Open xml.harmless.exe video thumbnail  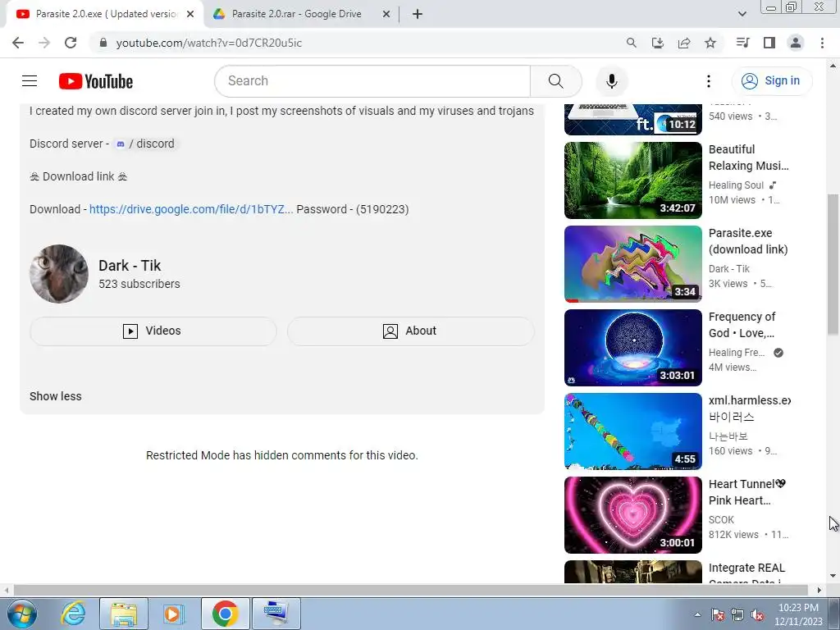point(633,431)
